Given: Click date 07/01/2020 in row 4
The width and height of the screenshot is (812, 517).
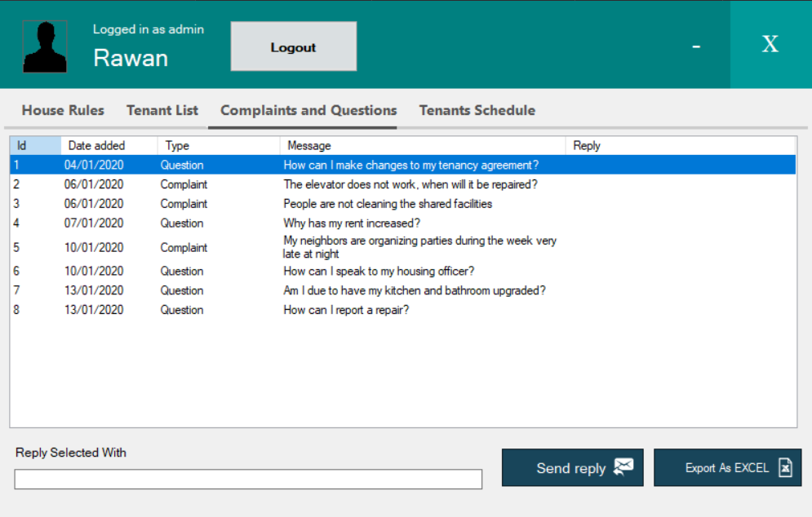Looking at the screenshot, I should point(94,223).
